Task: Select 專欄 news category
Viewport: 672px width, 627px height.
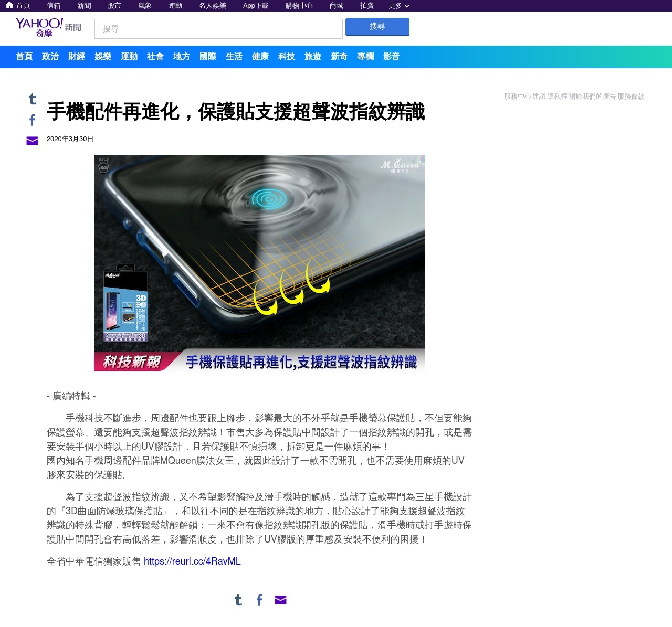Action: 365,57
